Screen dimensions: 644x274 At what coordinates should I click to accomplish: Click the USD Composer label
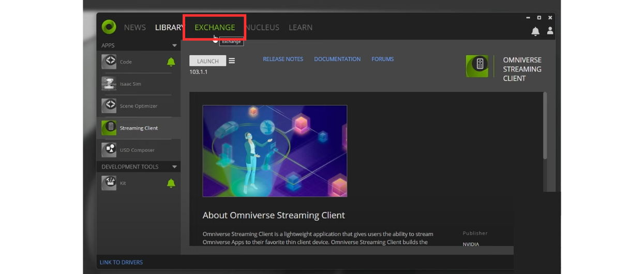[x=137, y=150]
